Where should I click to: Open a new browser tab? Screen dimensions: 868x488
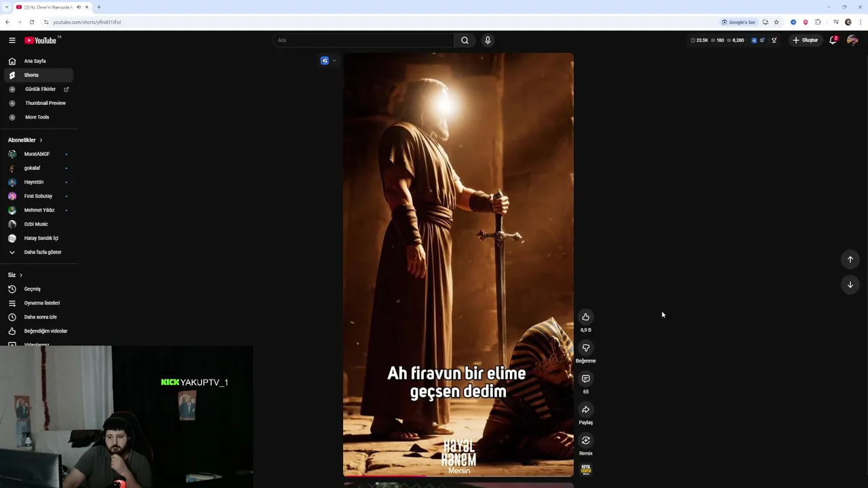[x=99, y=7]
